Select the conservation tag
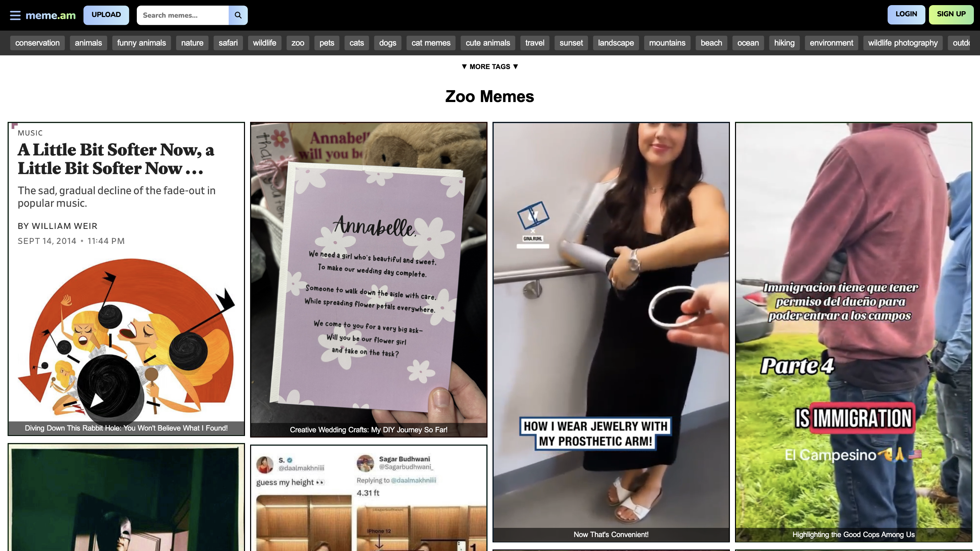 click(x=37, y=43)
